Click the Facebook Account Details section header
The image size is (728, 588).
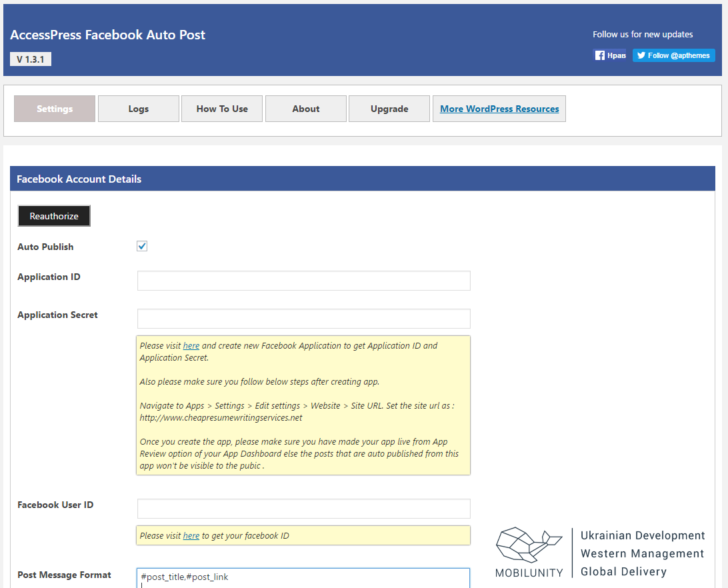tap(363, 179)
